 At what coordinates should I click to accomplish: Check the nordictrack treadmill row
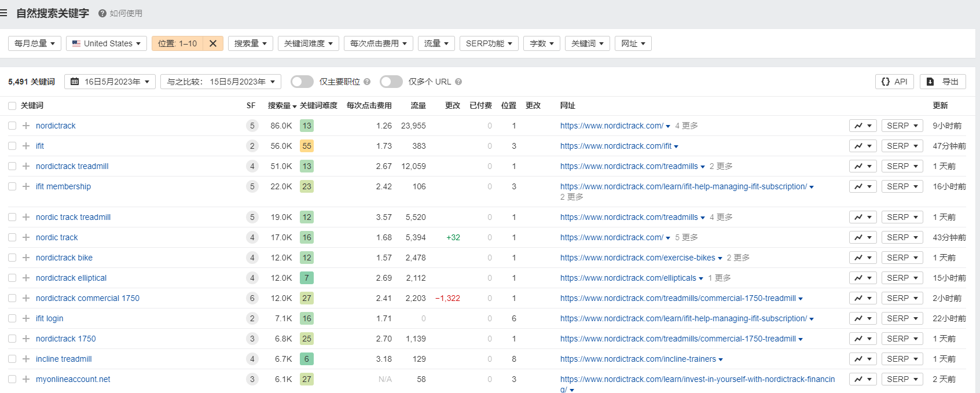[x=12, y=166]
